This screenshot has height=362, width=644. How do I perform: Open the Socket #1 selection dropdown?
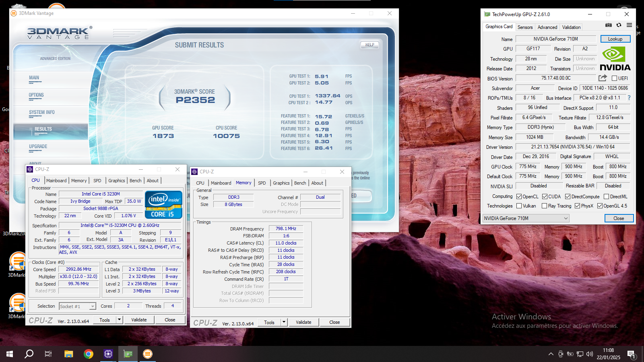(x=78, y=306)
